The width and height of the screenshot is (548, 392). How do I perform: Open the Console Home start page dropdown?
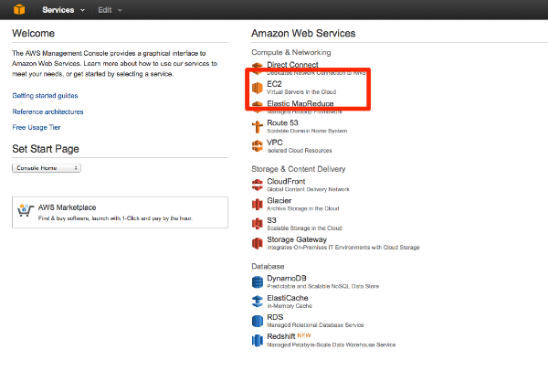click(x=47, y=168)
